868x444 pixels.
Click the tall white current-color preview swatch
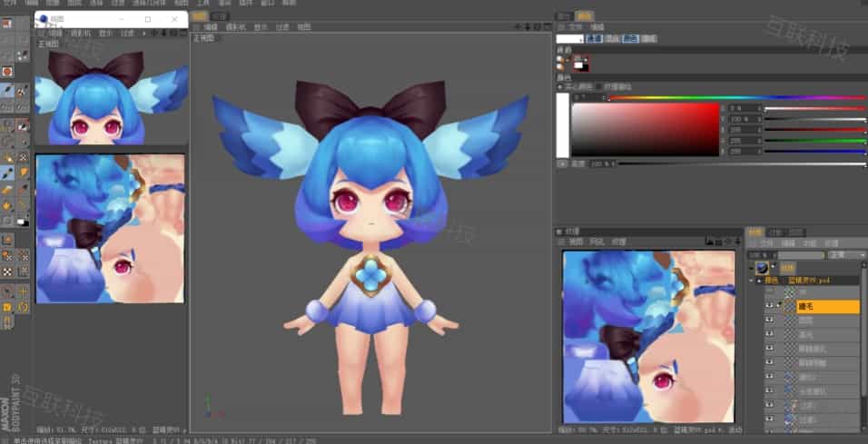[x=562, y=125]
